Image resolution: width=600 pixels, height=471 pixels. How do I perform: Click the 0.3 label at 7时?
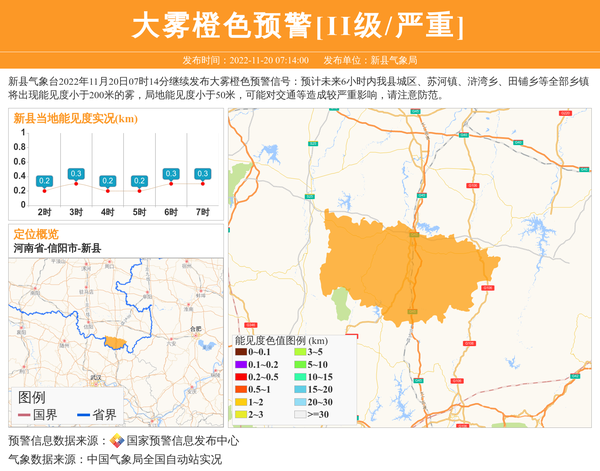(x=202, y=174)
